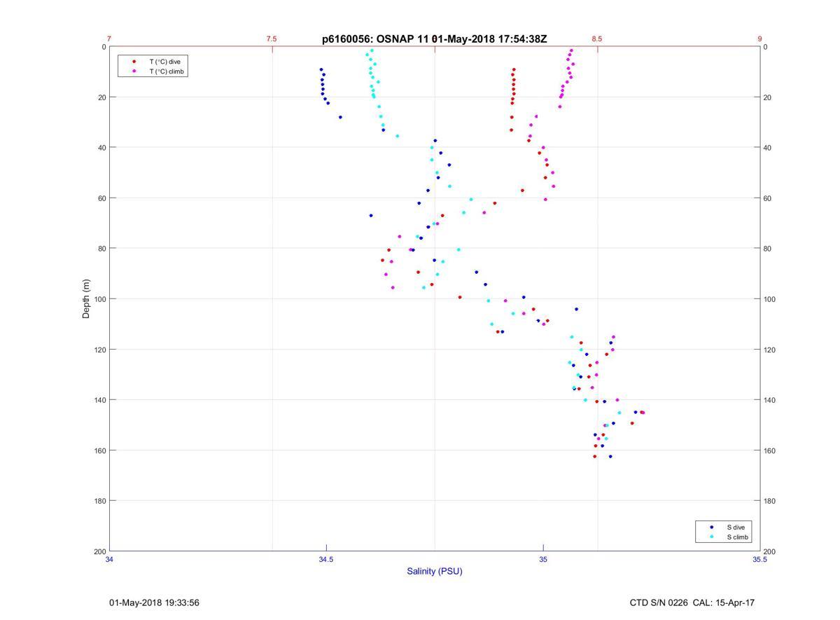The width and height of the screenshot is (840, 620).
Task: Click depth tick '80' beside the Depth (m) label
Action: pos(101,249)
